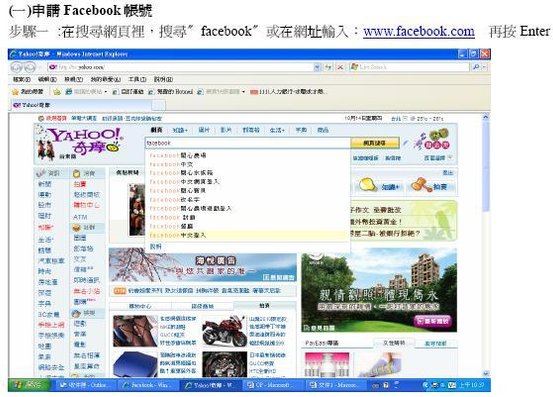Switch to the Outlook taskbar item
This screenshot has width=553, height=397.
pyautogui.click(x=85, y=385)
